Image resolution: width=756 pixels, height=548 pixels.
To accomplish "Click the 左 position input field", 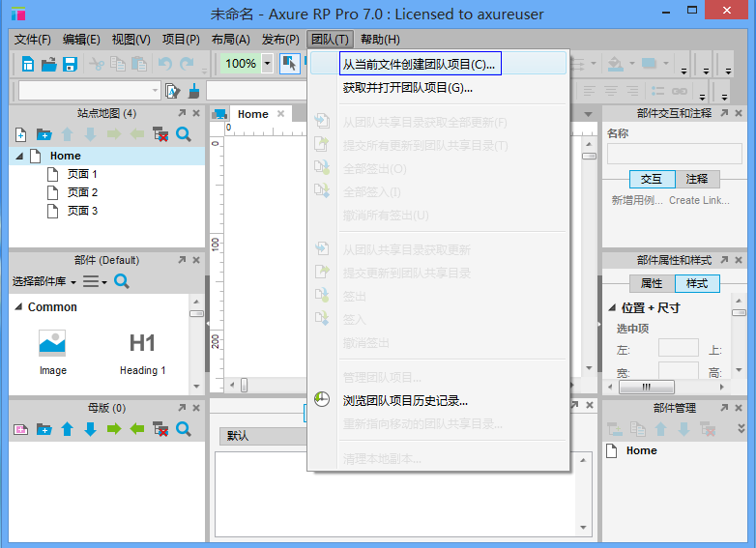I will click(679, 348).
